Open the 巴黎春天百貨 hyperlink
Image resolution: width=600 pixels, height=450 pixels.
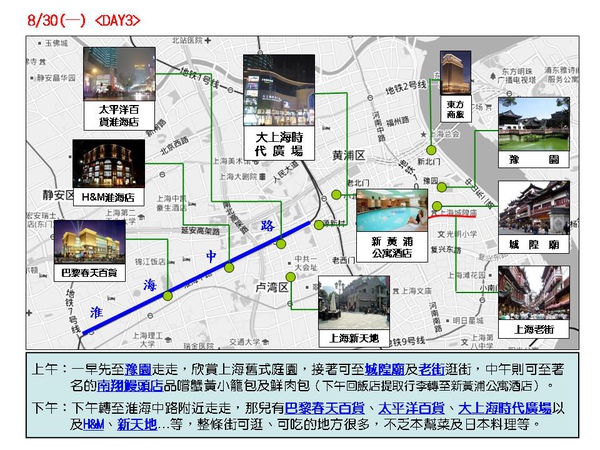[324, 408]
